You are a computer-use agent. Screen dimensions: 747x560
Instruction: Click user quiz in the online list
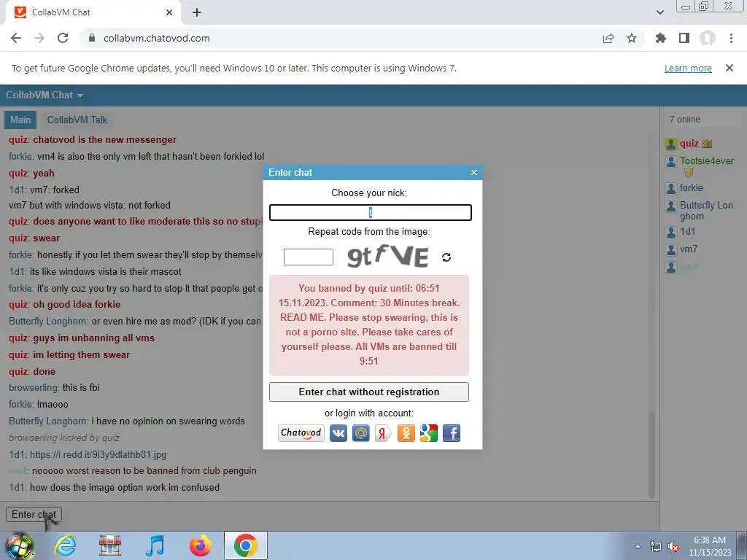(689, 144)
